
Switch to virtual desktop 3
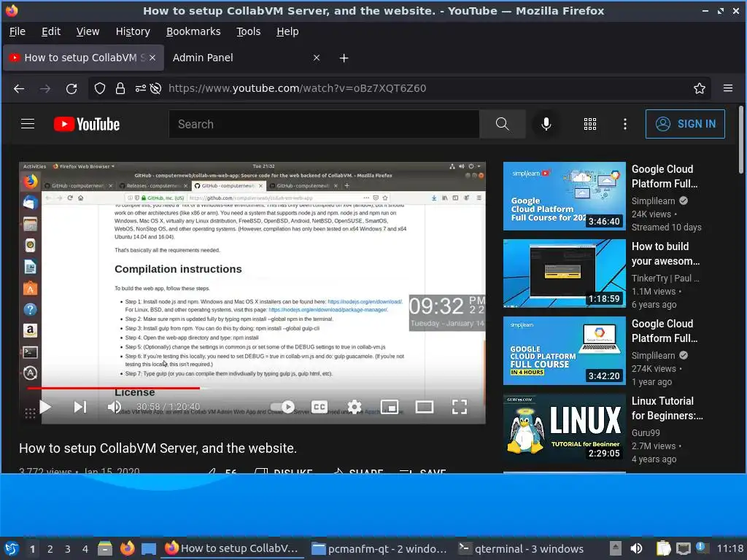tap(68, 549)
